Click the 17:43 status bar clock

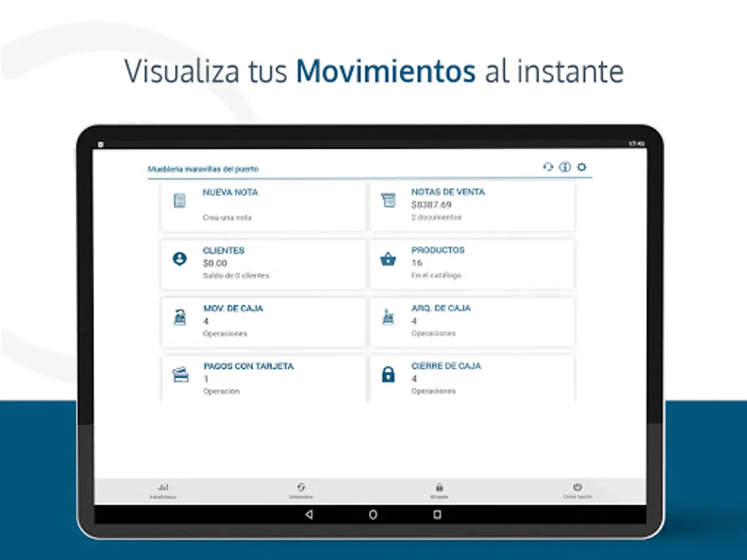click(x=636, y=144)
